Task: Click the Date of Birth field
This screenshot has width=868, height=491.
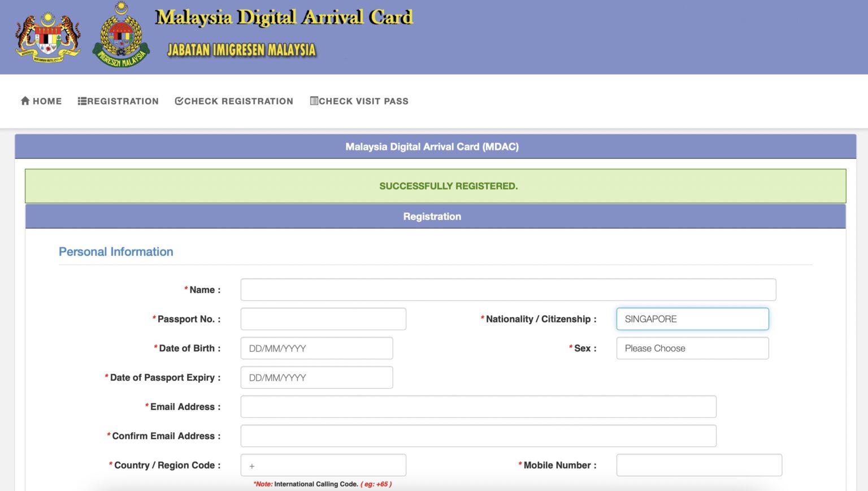Action: pos(316,348)
